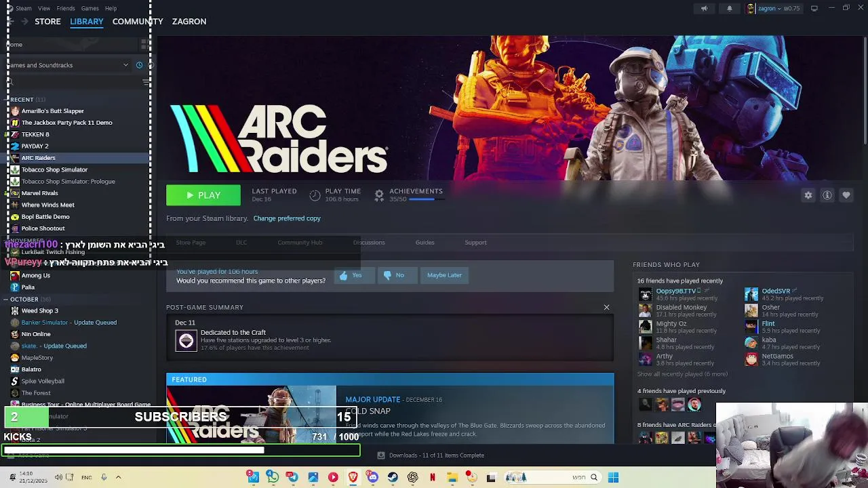Screen dimensions: 868x488
Task: Open the Discussions tab
Action: pyautogui.click(x=369, y=243)
